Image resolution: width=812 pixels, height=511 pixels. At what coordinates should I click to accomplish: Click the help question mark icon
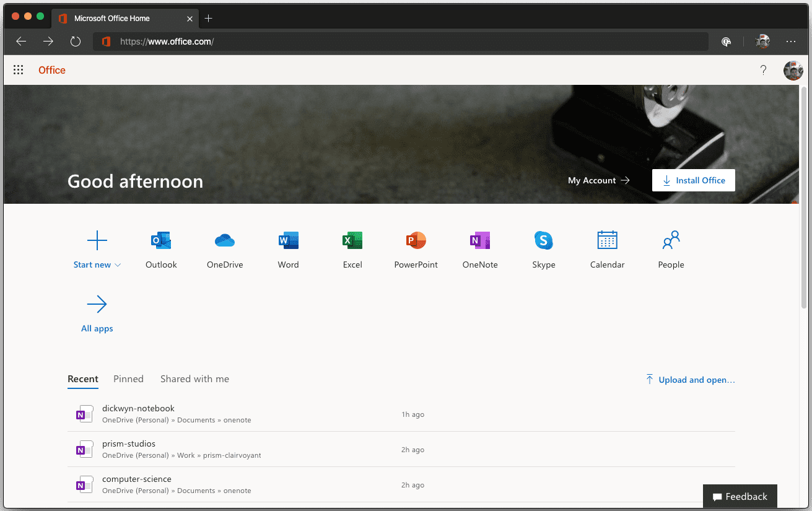pyautogui.click(x=764, y=70)
